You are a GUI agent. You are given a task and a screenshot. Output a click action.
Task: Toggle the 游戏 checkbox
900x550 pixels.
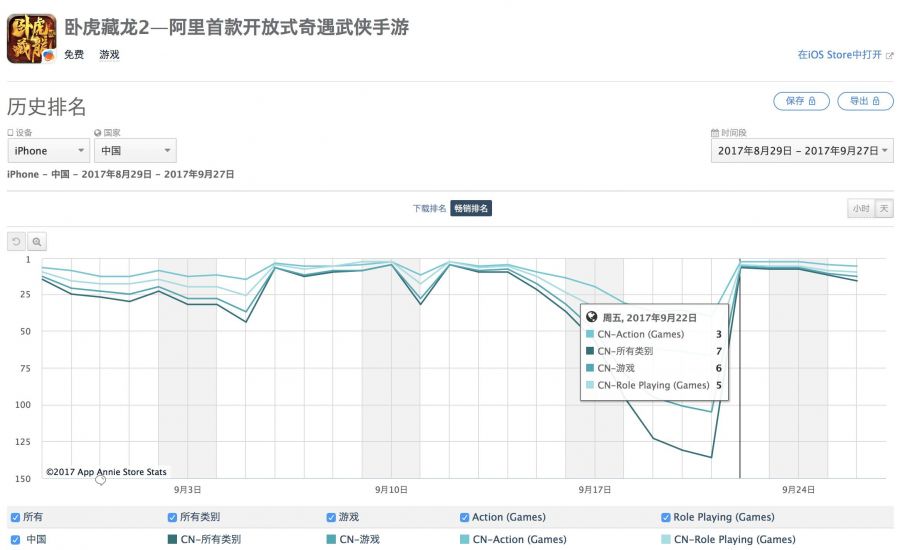click(x=331, y=517)
